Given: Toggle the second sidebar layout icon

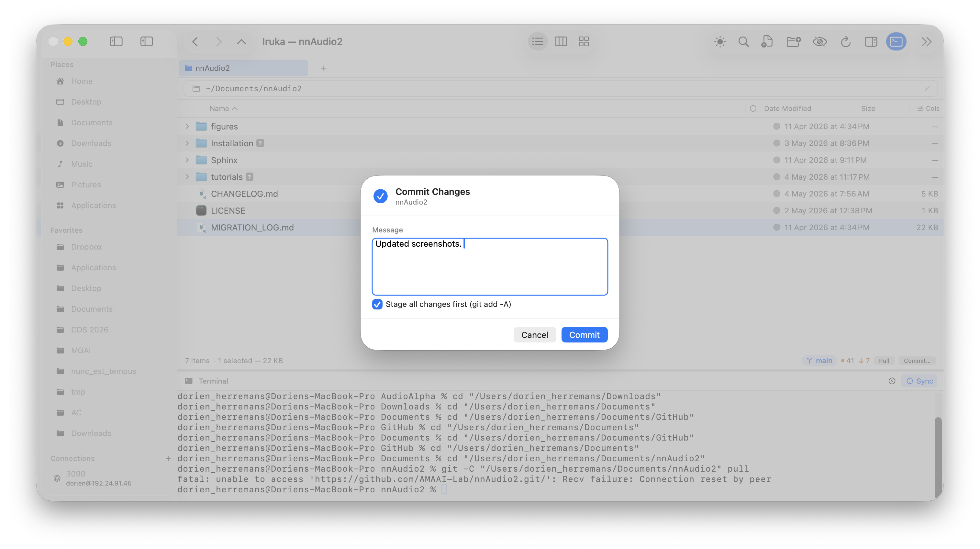Looking at the screenshot, I should (147, 41).
